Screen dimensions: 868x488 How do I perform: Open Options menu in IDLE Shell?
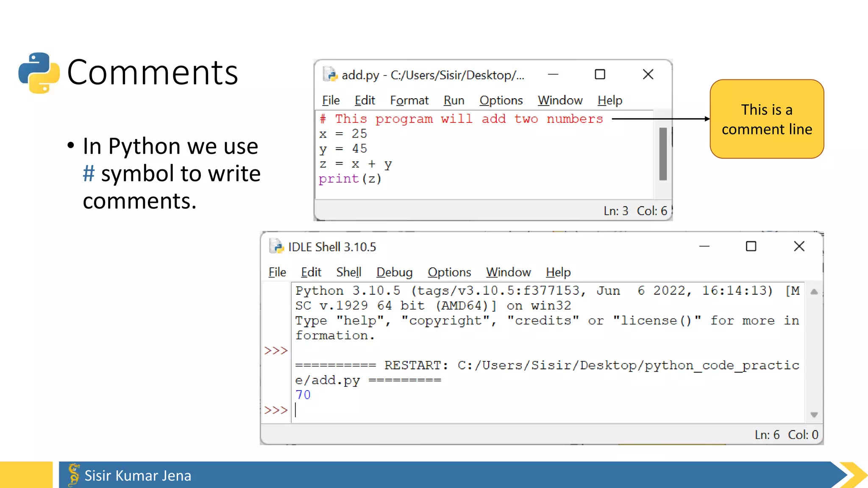(449, 272)
